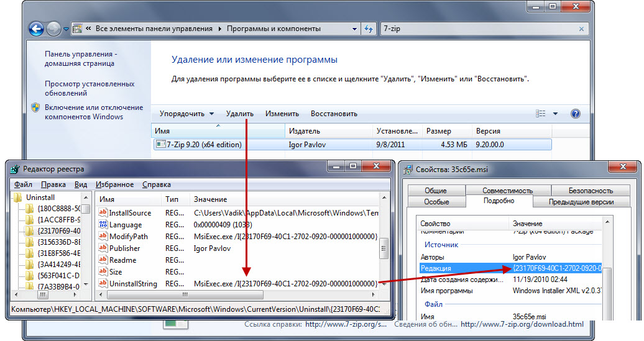Click string icon of Size value
The width and height of the screenshot is (644, 341).
[103, 271]
